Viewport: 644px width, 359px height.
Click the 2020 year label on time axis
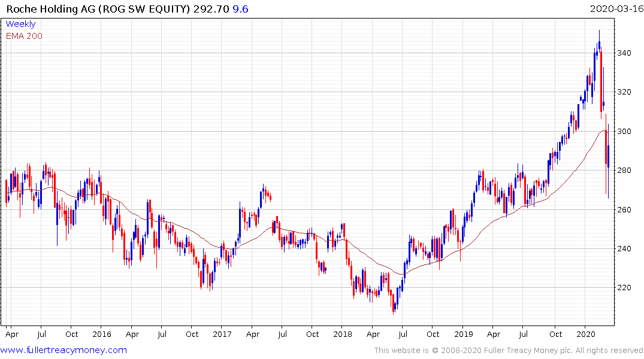[x=586, y=334]
